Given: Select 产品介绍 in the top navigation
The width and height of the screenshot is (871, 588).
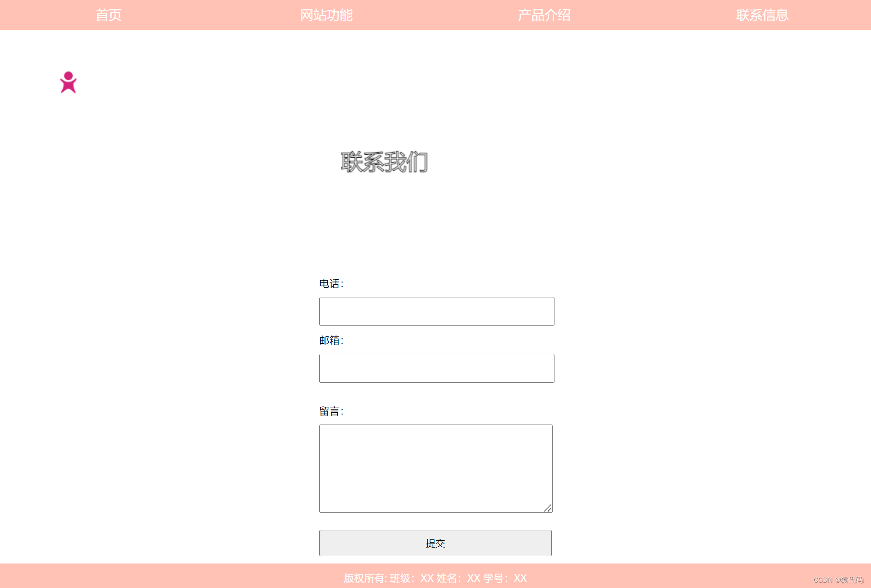Looking at the screenshot, I should click(x=544, y=15).
